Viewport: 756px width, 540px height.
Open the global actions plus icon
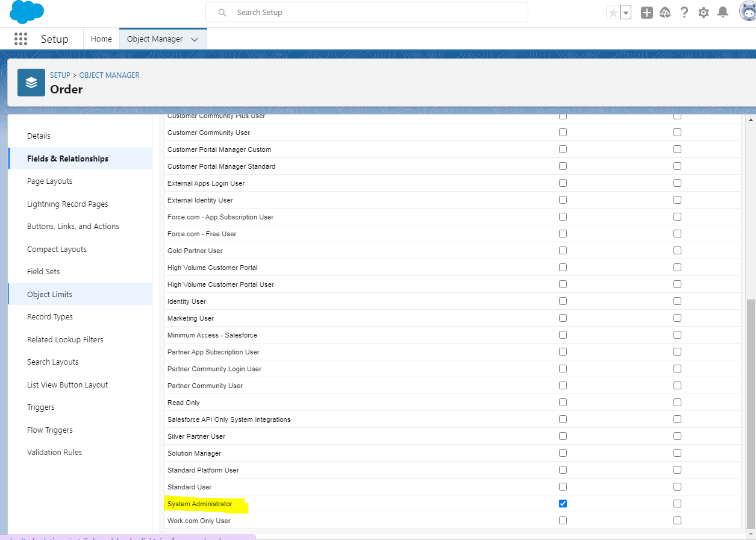click(x=647, y=13)
